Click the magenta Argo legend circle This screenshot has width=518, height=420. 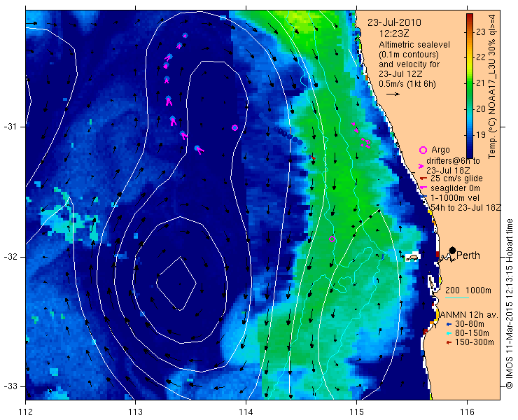click(423, 150)
